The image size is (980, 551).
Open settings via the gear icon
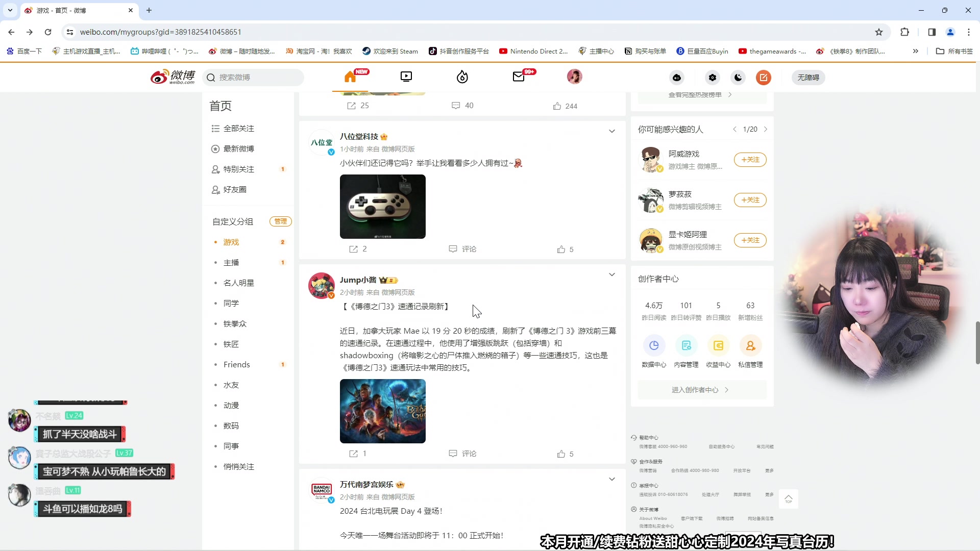[713, 77]
